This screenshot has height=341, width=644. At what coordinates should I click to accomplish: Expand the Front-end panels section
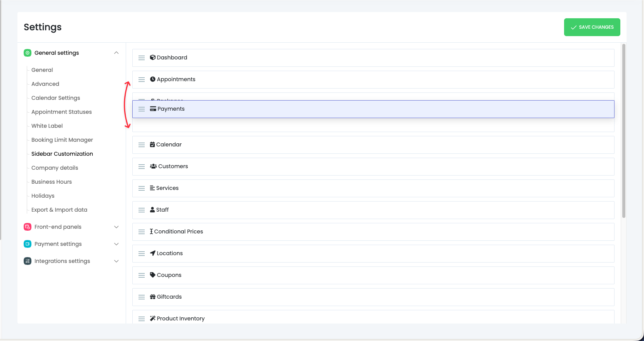pos(116,227)
